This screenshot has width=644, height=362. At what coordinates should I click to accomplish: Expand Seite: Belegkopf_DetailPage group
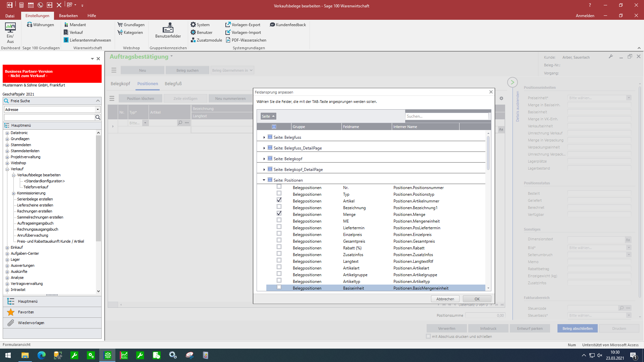click(x=264, y=170)
